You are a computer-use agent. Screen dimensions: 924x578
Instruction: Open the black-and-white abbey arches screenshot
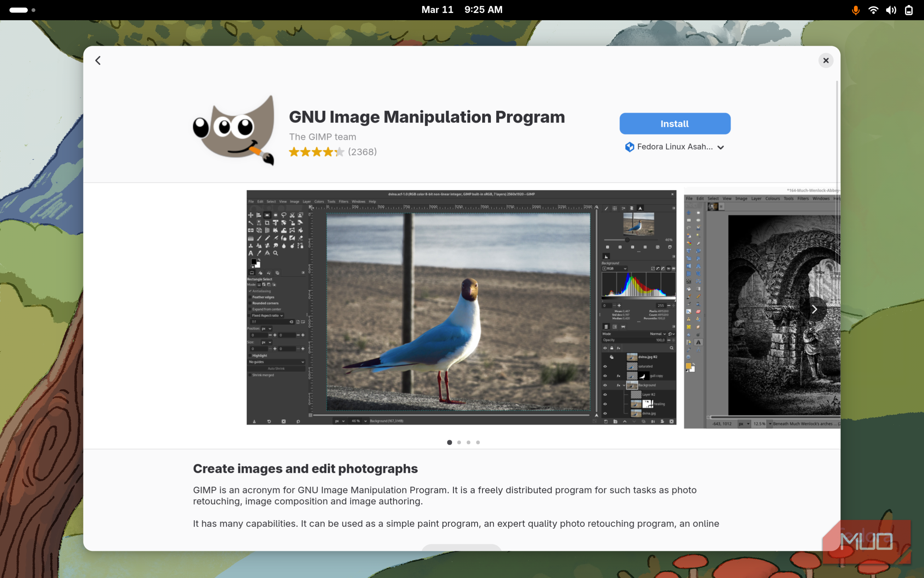click(x=762, y=307)
